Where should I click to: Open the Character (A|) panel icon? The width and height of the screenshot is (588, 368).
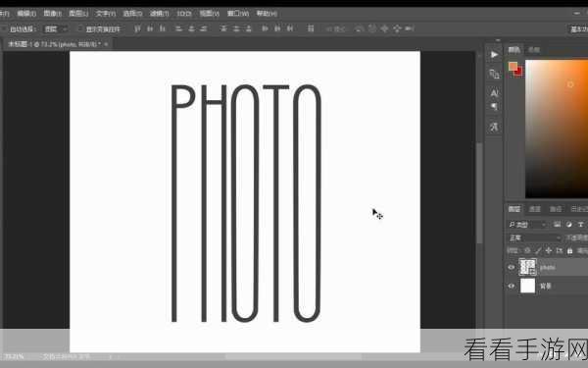(494, 92)
